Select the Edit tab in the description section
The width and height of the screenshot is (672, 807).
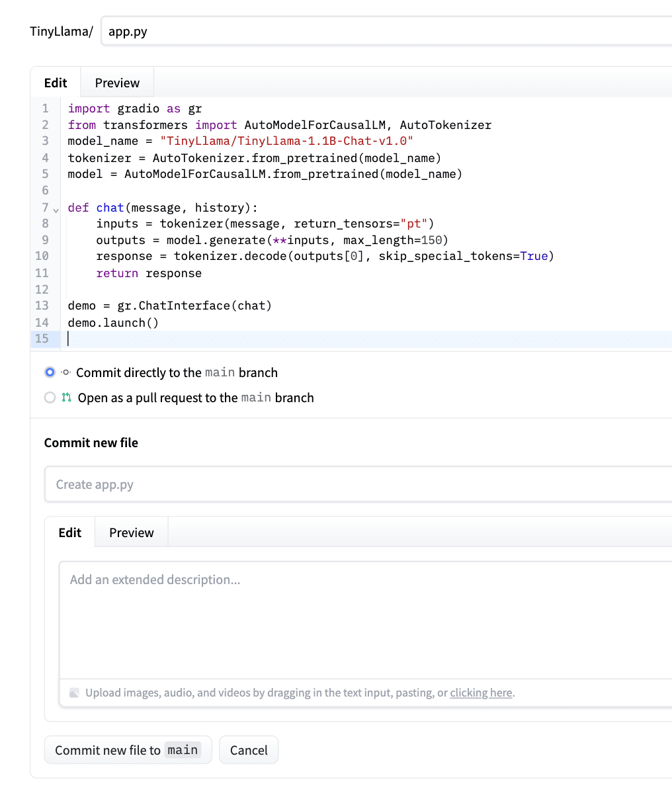point(69,532)
